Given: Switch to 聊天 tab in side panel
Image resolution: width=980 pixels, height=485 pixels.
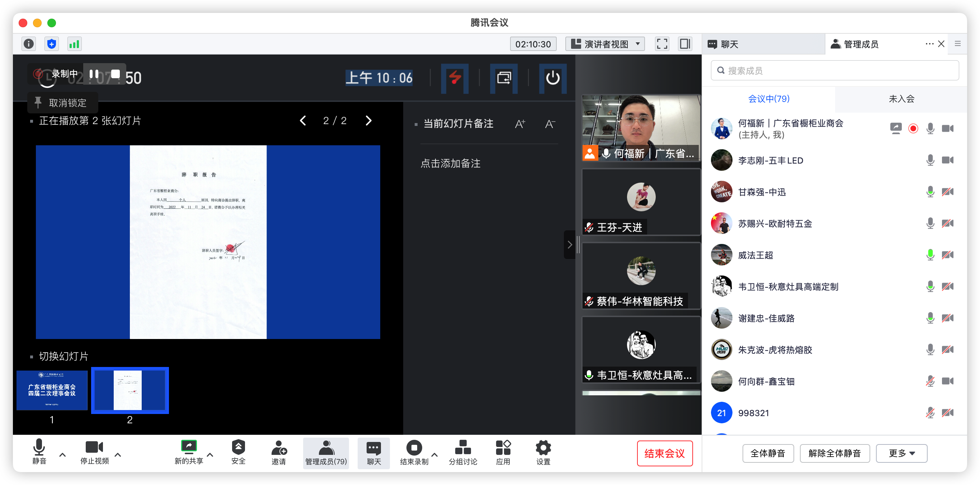Looking at the screenshot, I should tap(763, 44).
